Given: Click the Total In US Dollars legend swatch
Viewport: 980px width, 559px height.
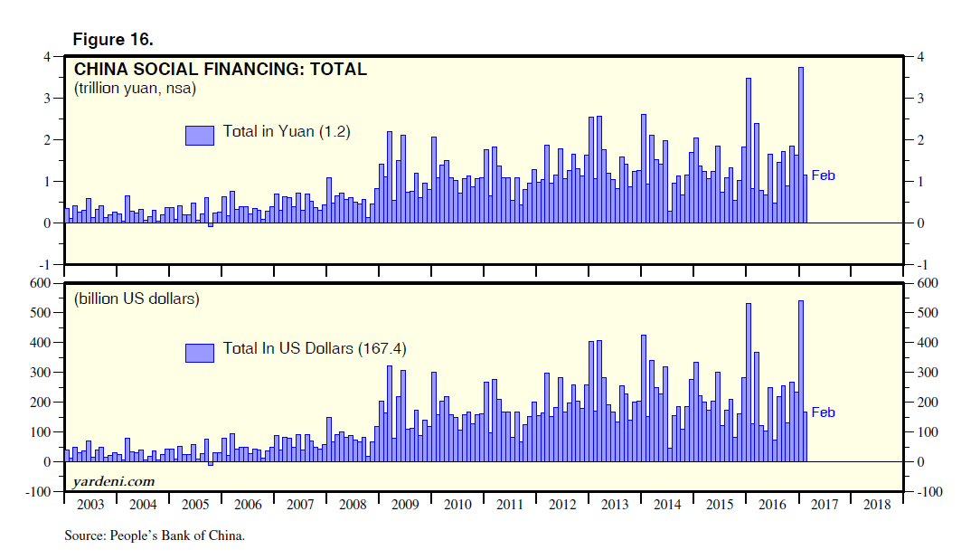Looking at the screenshot, I should (199, 351).
